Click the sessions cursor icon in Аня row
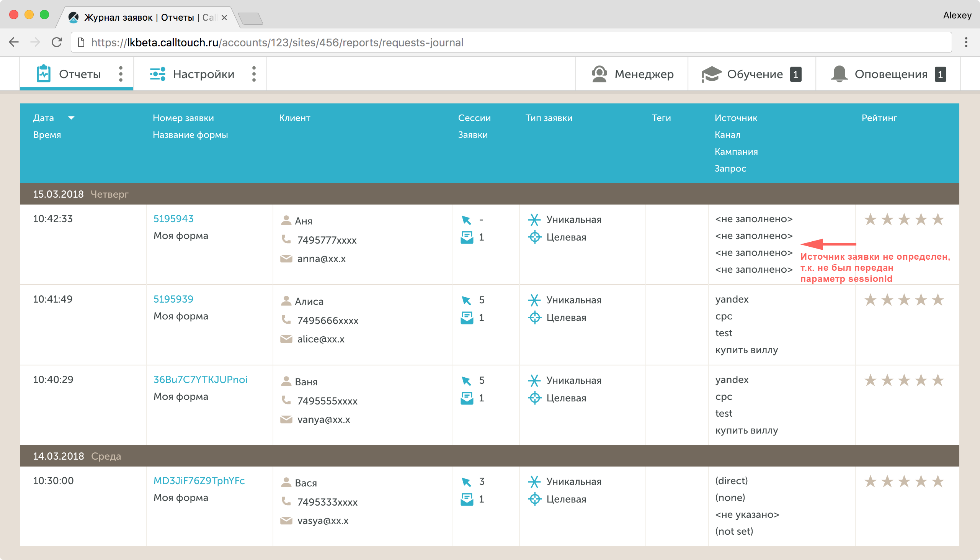This screenshot has width=980, height=560. pyautogui.click(x=466, y=220)
